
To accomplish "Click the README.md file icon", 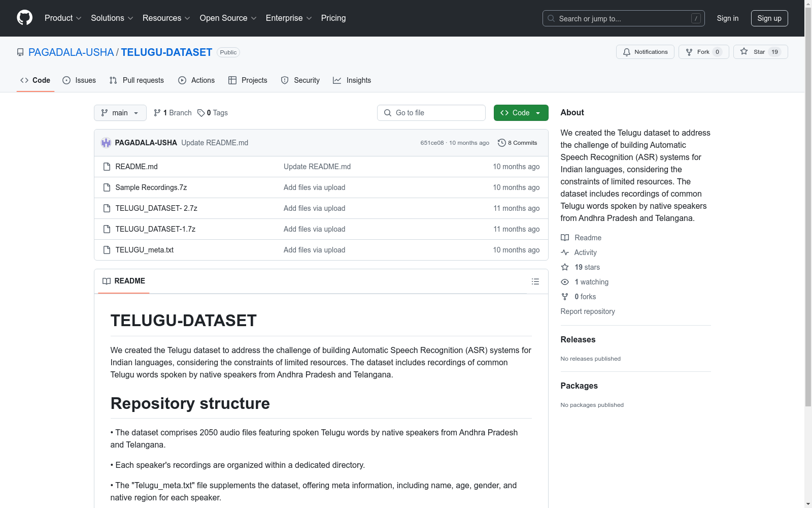I will [x=107, y=167].
